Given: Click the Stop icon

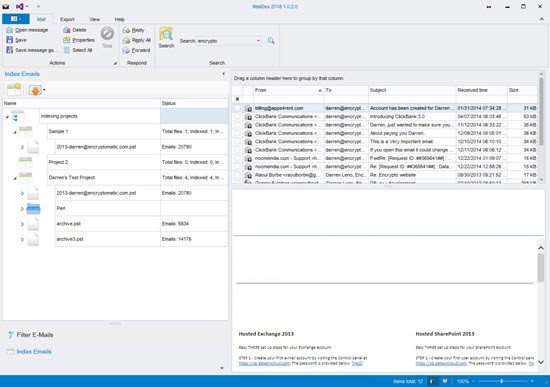Looking at the screenshot, I should (x=107, y=34).
